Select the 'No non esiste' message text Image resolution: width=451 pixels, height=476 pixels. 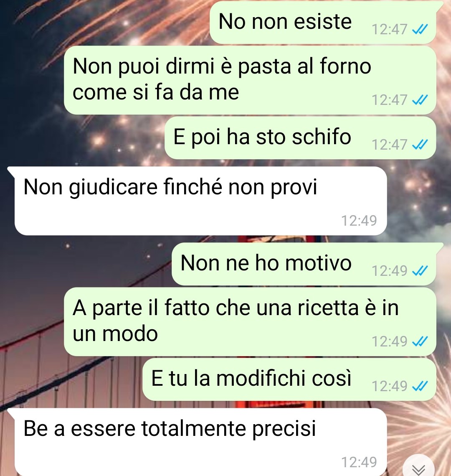tap(285, 22)
